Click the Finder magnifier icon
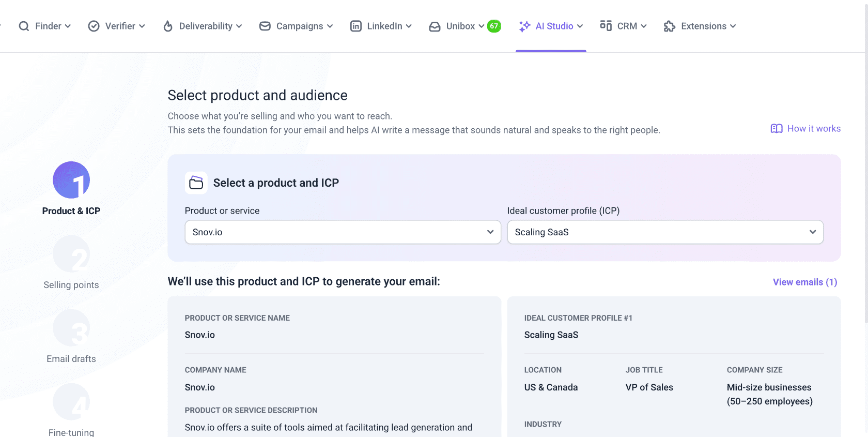The width and height of the screenshot is (868, 437). (x=24, y=26)
